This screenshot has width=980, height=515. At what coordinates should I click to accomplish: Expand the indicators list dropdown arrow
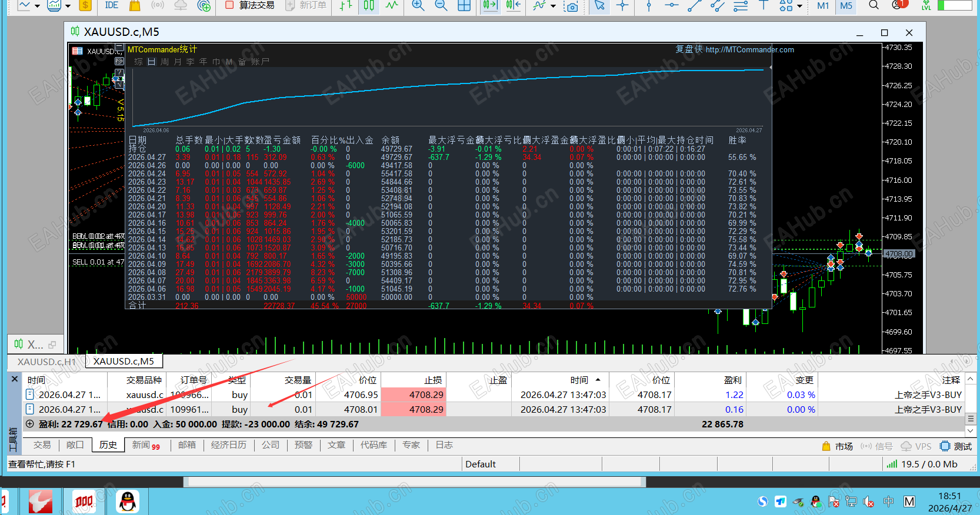pos(553,6)
